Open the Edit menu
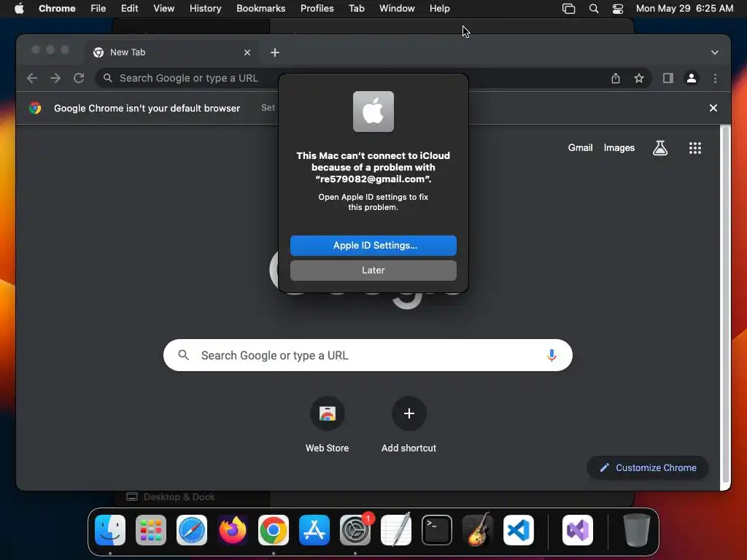This screenshot has height=560, width=747. (x=129, y=8)
